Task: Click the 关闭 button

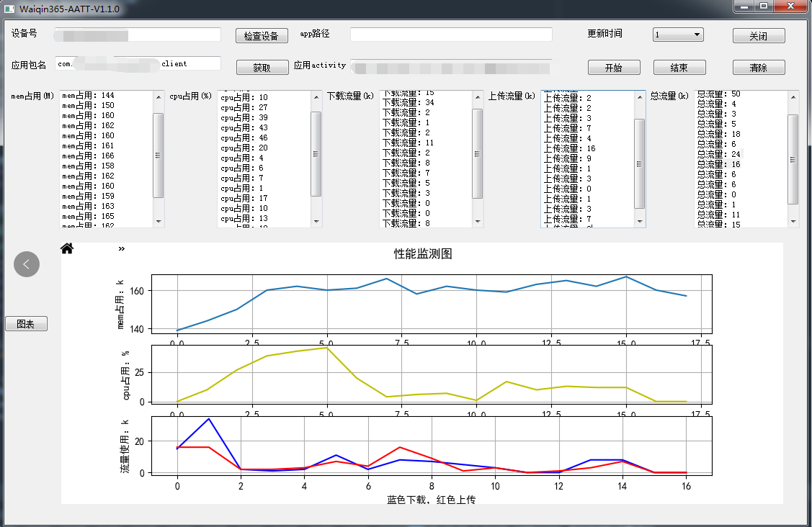Action: pyautogui.click(x=758, y=36)
